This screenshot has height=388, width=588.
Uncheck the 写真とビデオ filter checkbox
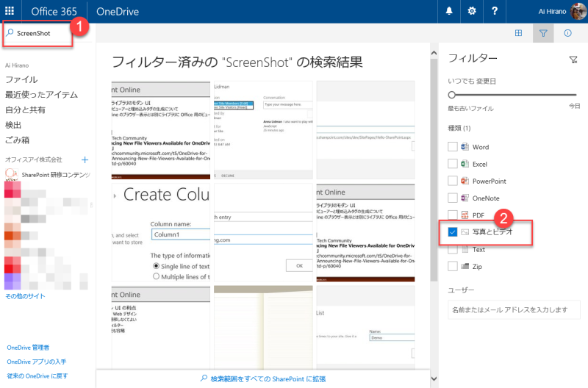pos(453,232)
